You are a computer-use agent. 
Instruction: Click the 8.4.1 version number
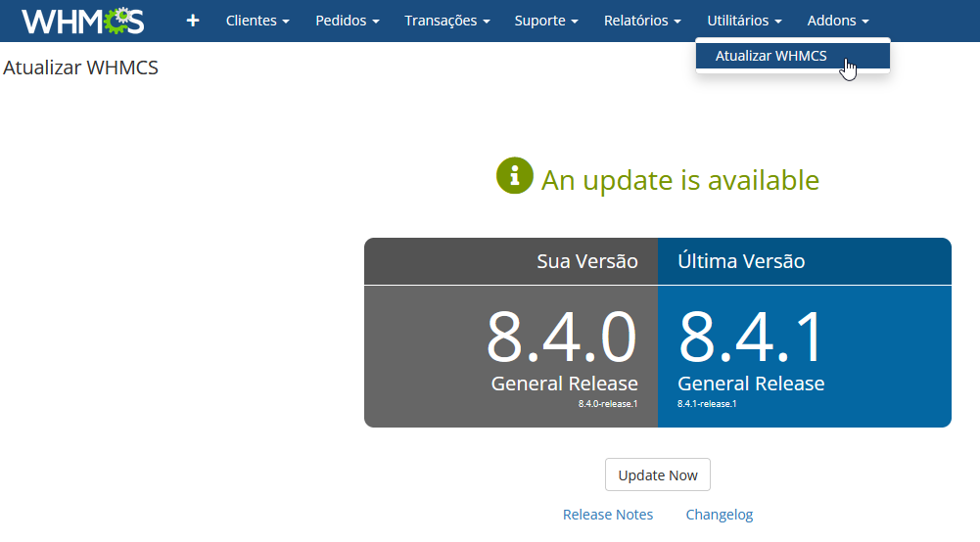click(x=751, y=338)
